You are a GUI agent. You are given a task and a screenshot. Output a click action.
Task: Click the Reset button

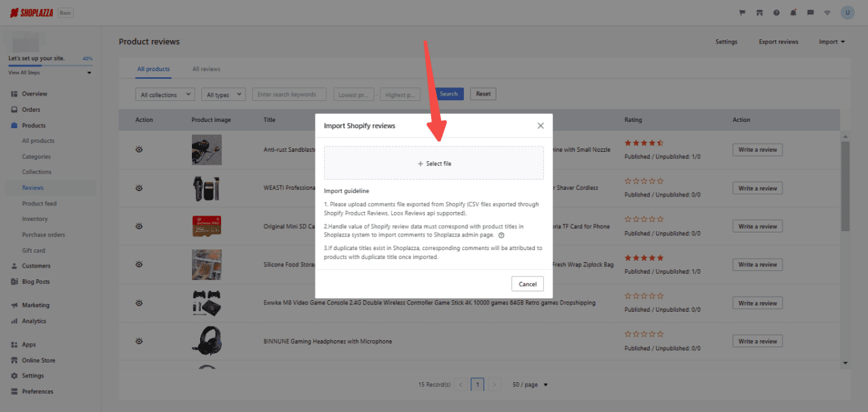(x=484, y=94)
